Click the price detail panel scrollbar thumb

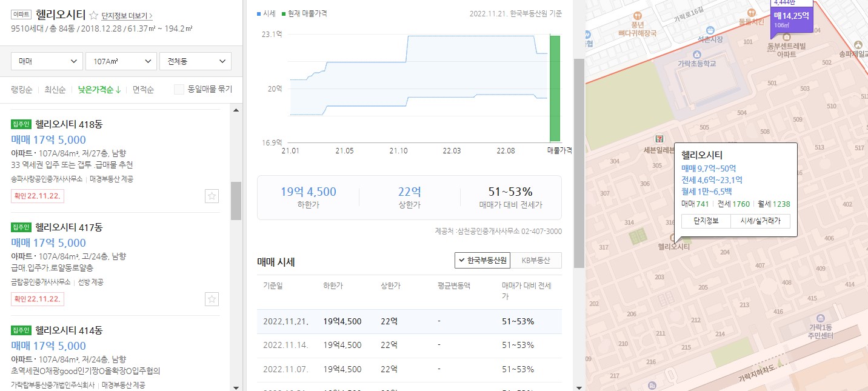(x=579, y=164)
